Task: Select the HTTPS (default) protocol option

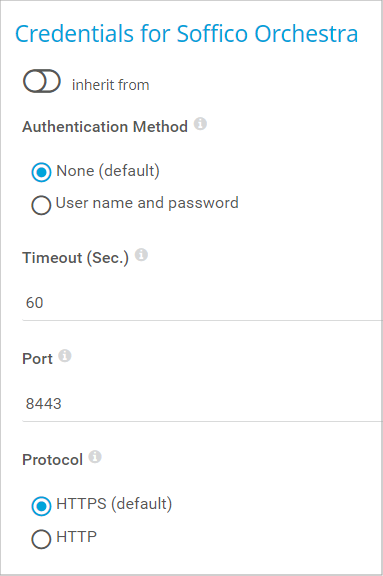Action: pos(41,506)
